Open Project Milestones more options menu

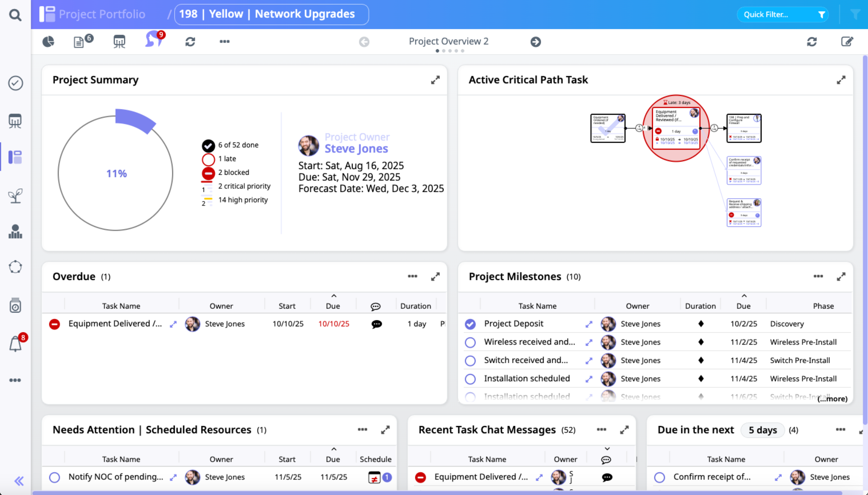(x=818, y=276)
